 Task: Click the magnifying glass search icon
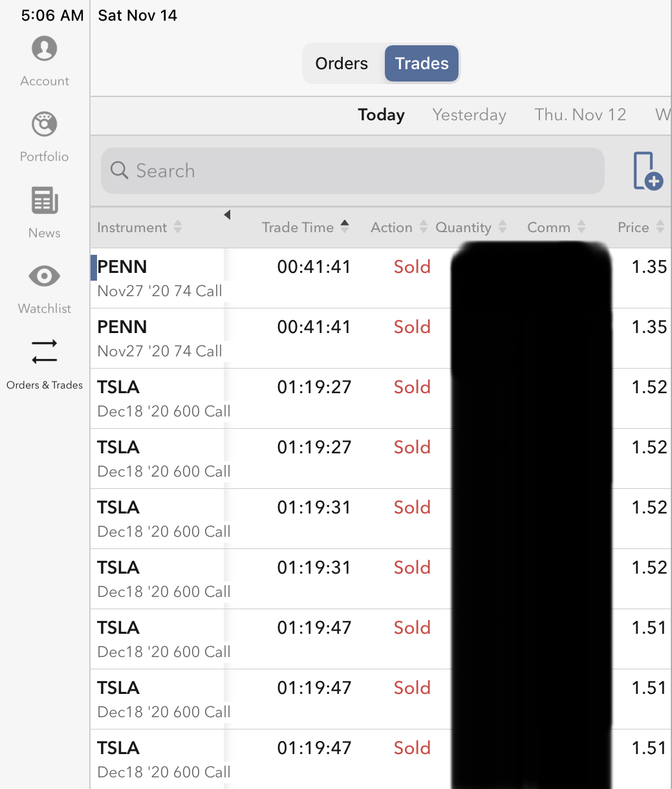(x=120, y=171)
